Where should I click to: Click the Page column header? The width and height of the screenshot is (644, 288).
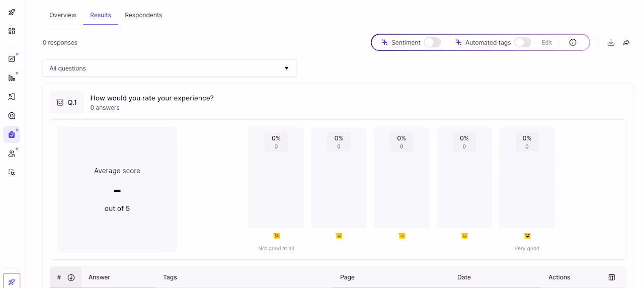point(347,277)
